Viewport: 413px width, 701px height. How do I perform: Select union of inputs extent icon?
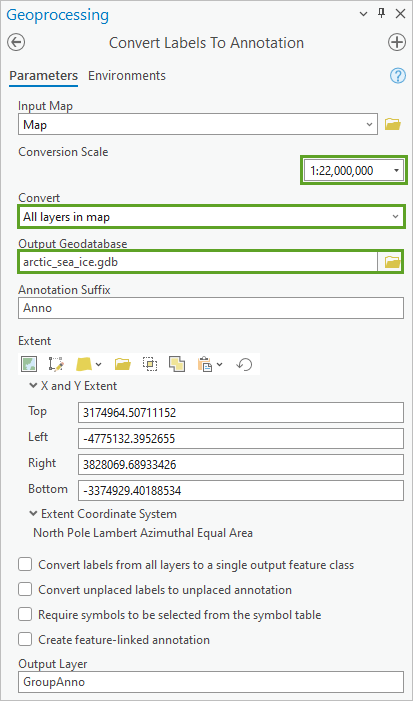[177, 364]
